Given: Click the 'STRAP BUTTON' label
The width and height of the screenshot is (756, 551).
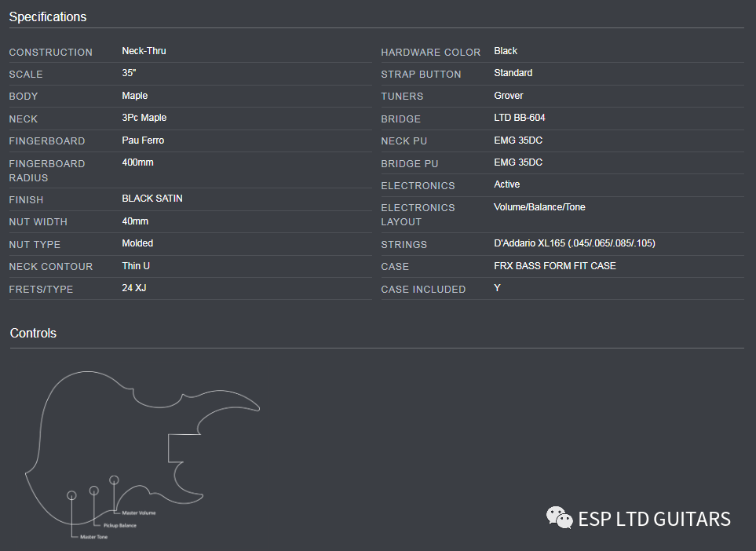Looking at the screenshot, I should [421, 75].
